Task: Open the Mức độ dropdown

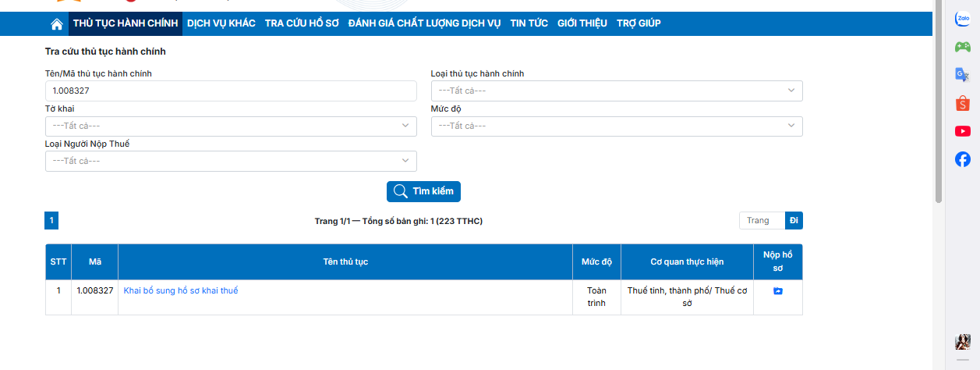Action: click(x=616, y=126)
